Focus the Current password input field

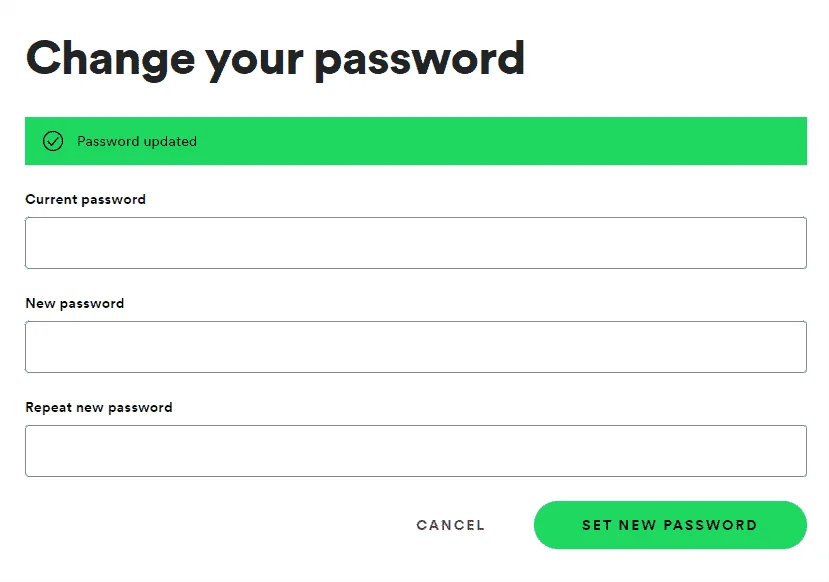pyautogui.click(x=416, y=243)
